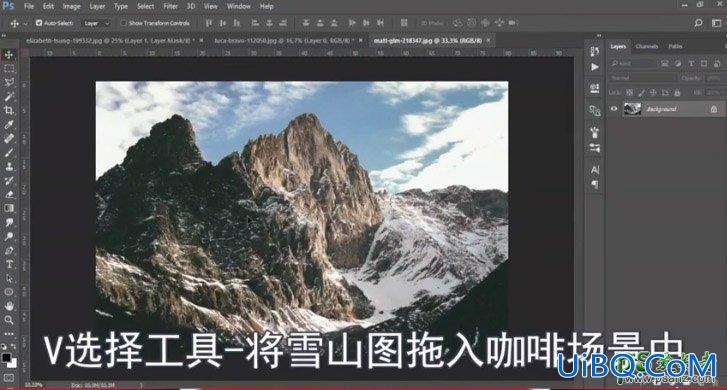The image size is (727, 390).
Task: Select the Zoom tool in the toolbox
Action: tap(9, 320)
